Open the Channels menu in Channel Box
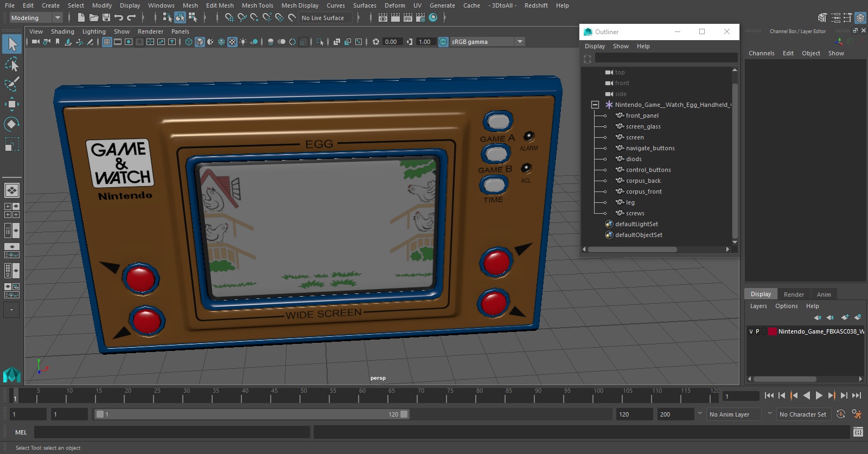Image resolution: width=868 pixels, height=454 pixels. [761, 53]
